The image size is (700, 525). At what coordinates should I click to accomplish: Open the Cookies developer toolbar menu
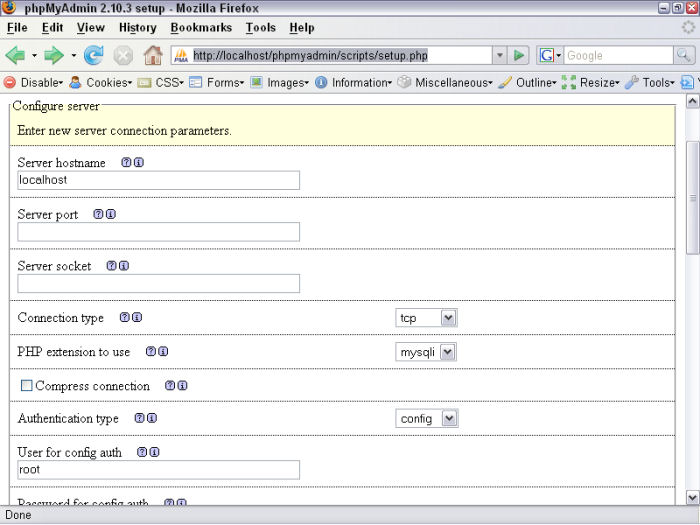pyautogui.click(x=101, y=83)
